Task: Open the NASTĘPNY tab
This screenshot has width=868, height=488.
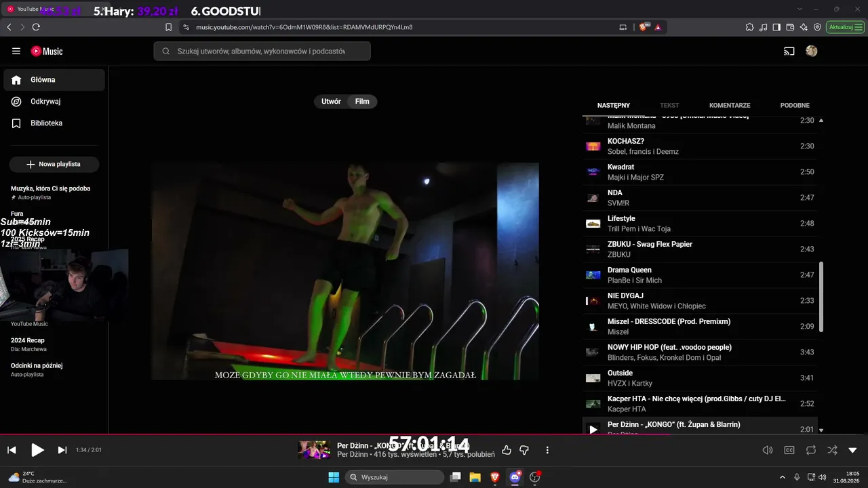Action: (614, 105)
